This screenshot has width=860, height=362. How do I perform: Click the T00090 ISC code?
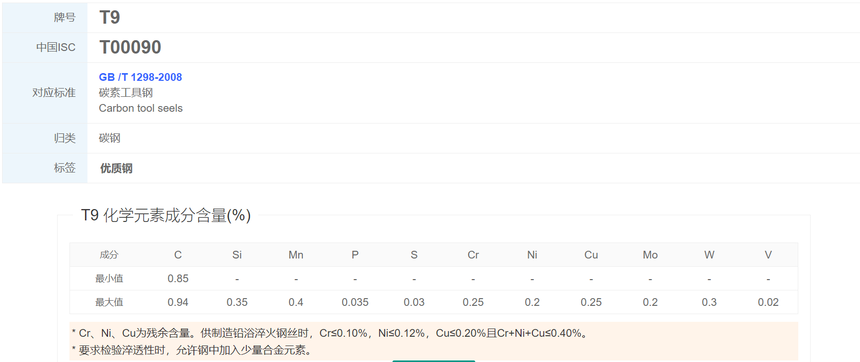point(130,48)
